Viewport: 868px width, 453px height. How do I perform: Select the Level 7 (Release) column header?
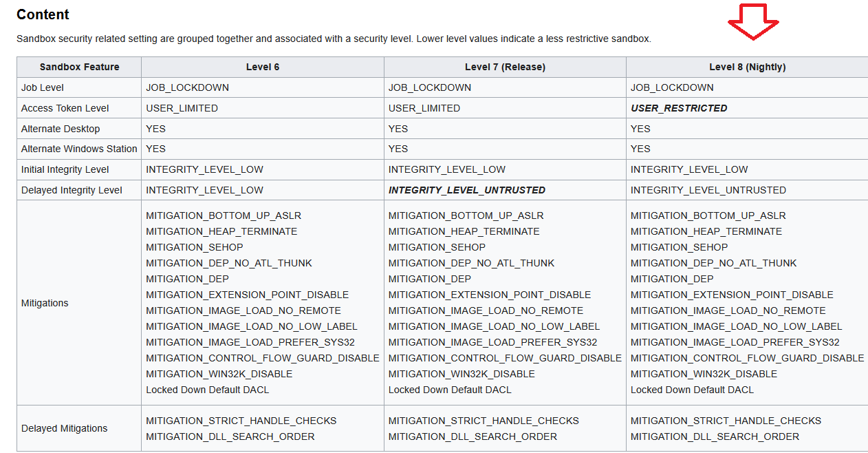pos(505,67)
